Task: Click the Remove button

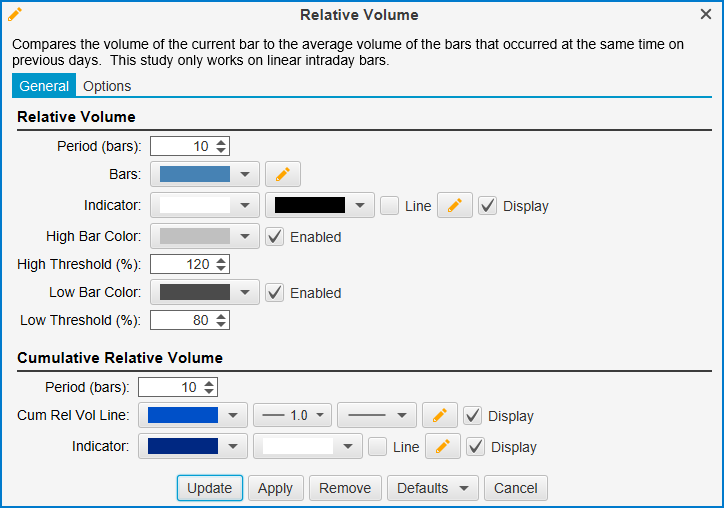Action: (x=345, y=489)
